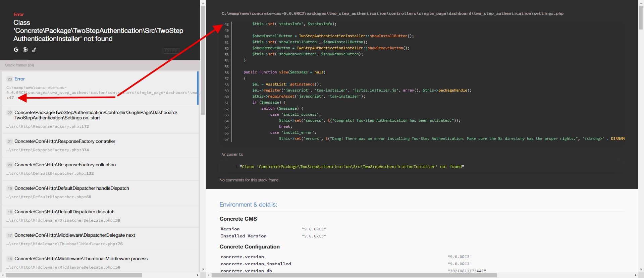Click the 'public function view' code line
The width and height of the screenshot is (644, 278).
284,72
